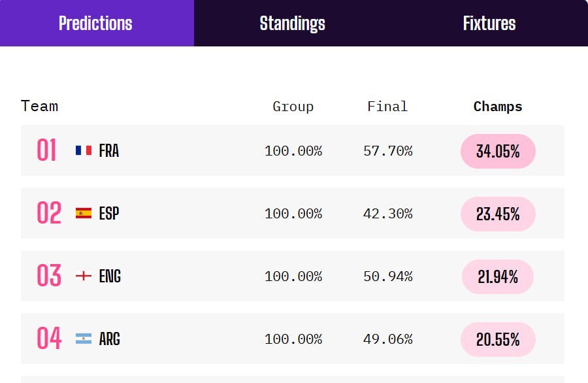
Task: Switch to the Standings tab
Action: pyautogui.click(x=292, y=24)
